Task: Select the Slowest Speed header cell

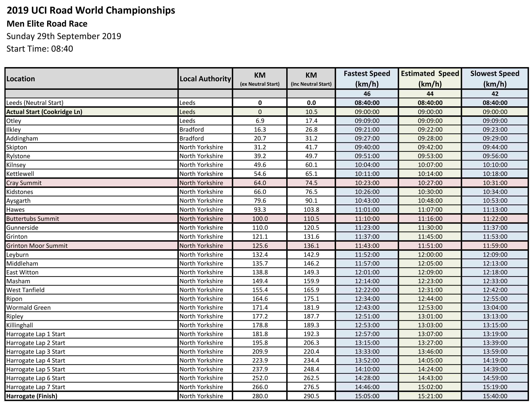Action: click(495, 79)
